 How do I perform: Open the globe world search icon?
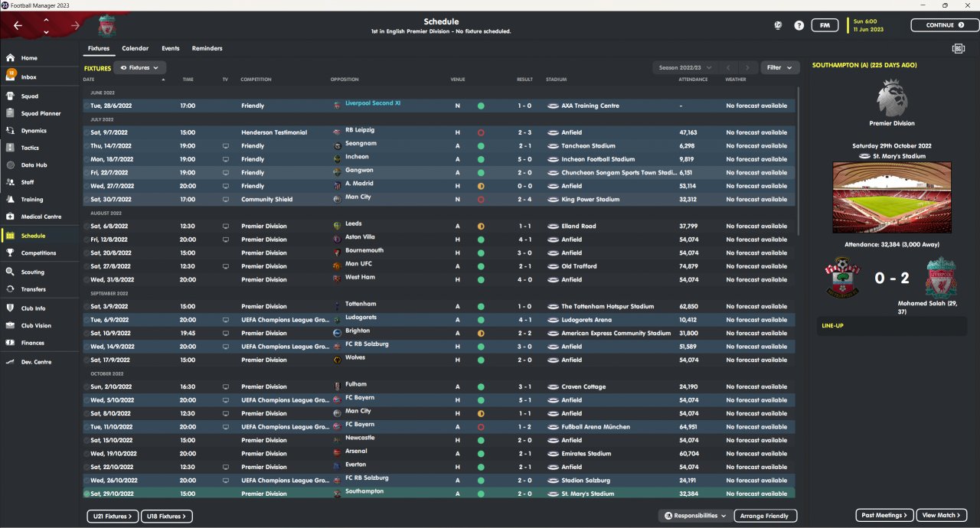coord(778,25)
